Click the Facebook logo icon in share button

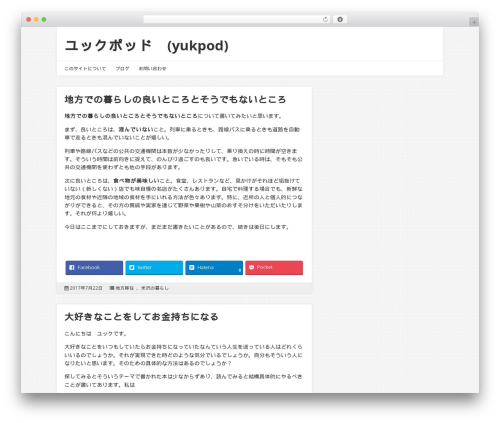[72, 267]
